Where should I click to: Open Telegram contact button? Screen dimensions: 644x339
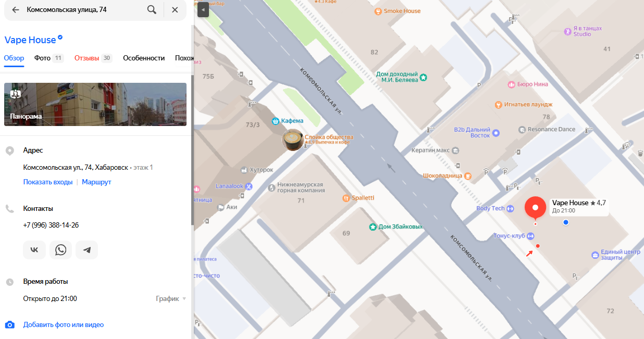pos(87,250)
